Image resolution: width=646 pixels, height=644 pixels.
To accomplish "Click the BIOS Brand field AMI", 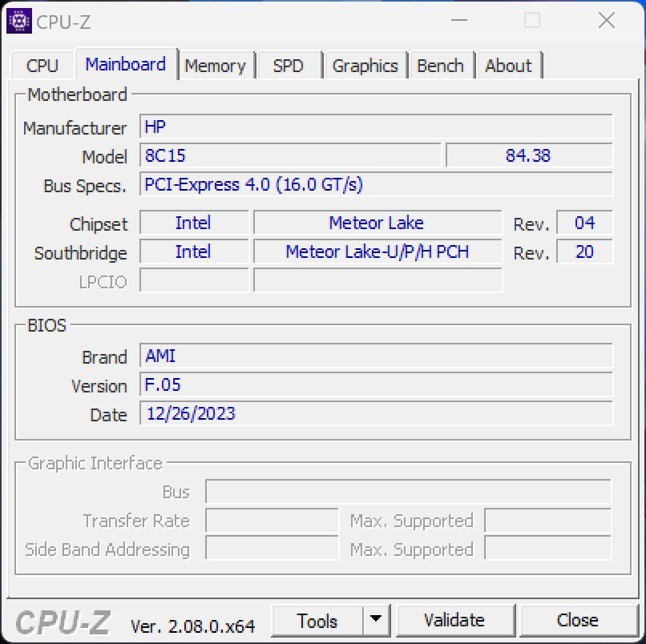I will pos(376,356).
